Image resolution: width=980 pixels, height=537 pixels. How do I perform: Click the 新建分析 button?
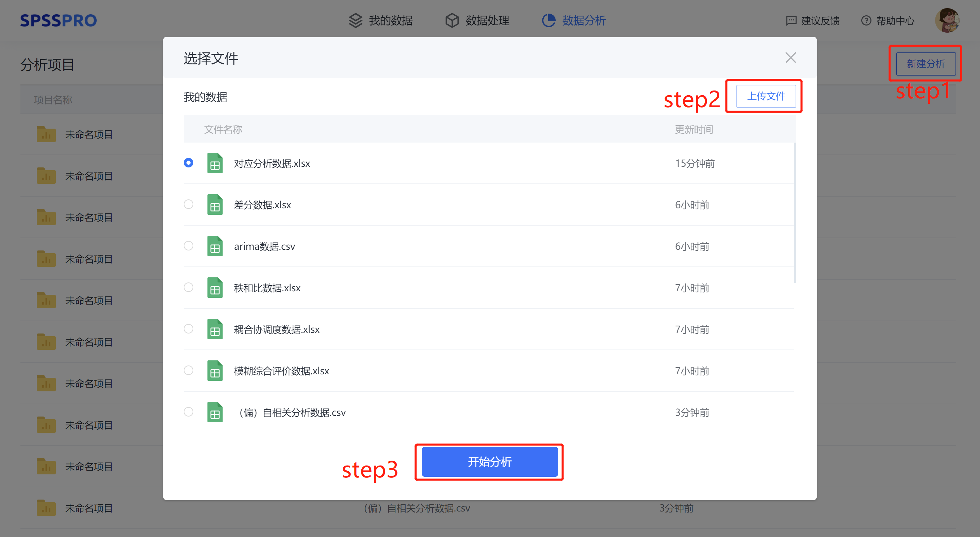926,64
